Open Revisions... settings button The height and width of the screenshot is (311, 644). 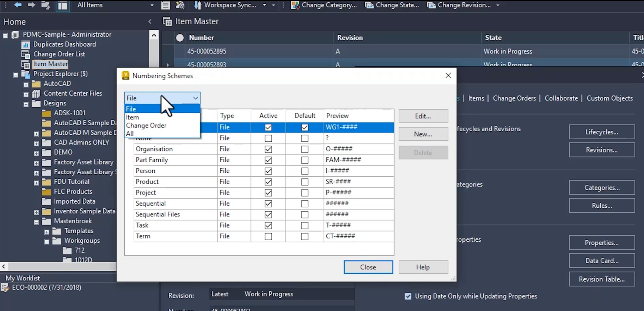[x=602, y=150]
